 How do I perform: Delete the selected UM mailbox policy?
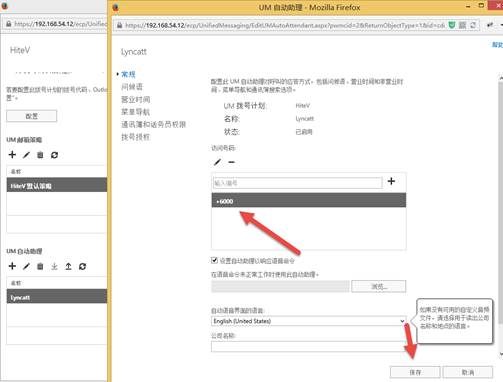pyautogui.click(x=40, y=155)
